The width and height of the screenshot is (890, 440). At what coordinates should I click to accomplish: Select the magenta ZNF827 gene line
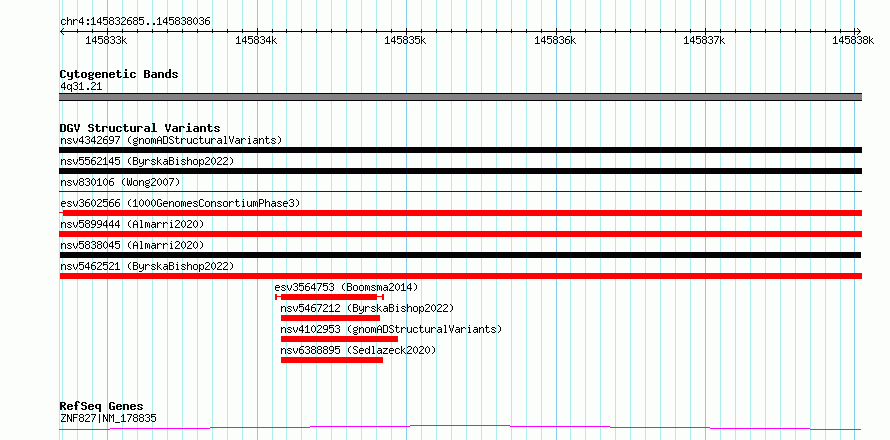[x=460, y=427]
